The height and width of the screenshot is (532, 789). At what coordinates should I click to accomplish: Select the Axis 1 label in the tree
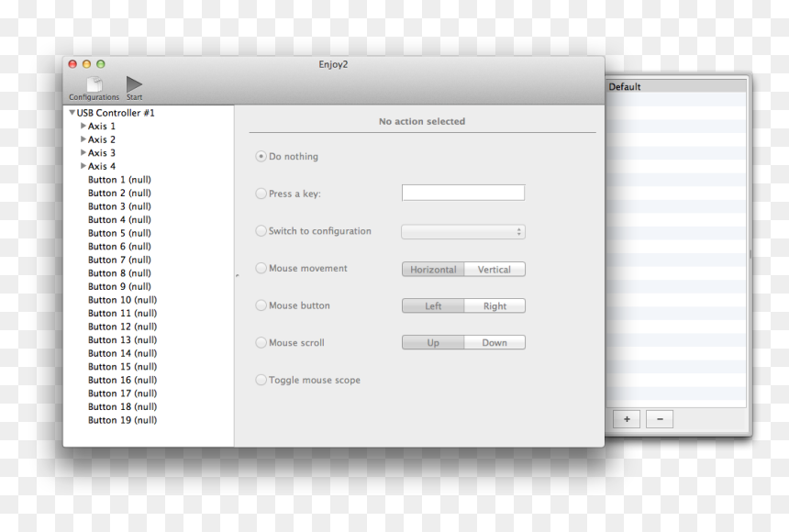point(102,126)
